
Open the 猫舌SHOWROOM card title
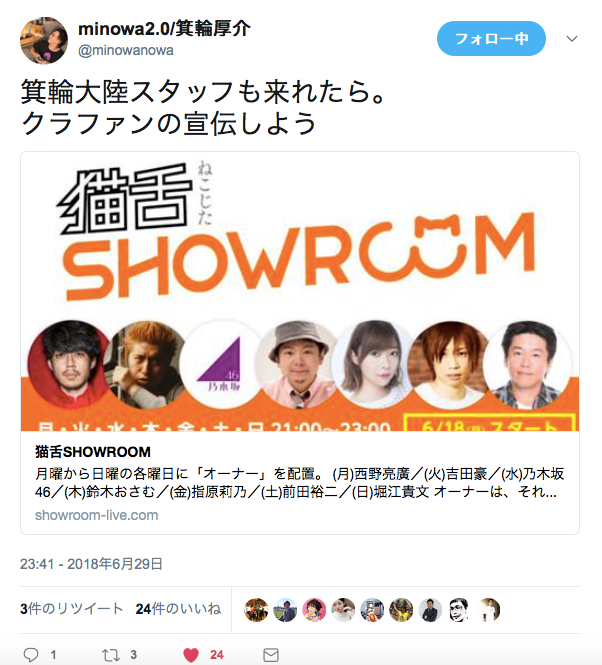93,452
